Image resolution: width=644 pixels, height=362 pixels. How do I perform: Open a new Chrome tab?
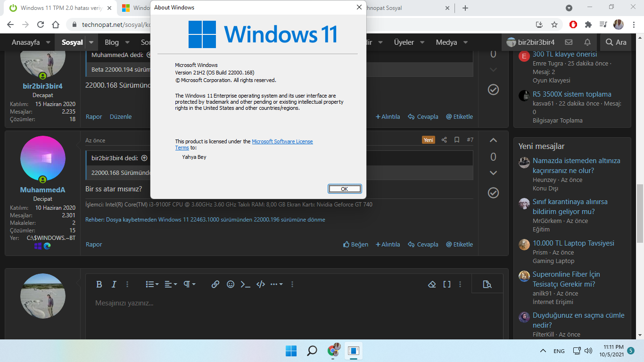click(x=465, y=8)
